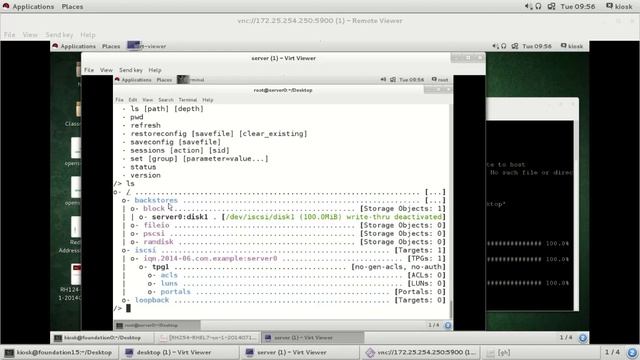Click the volume icon in the server guest panel
This screenshot has width=640, height=360.
click(x=383, y=80)
